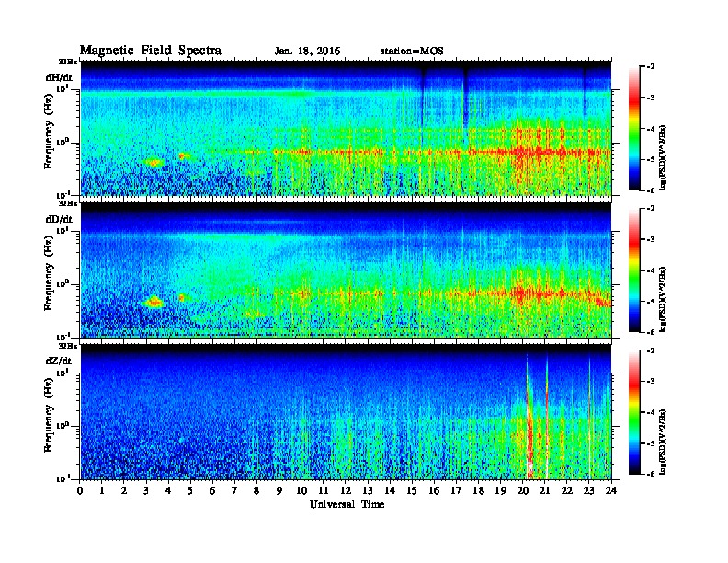
Task: Click the '32Hz' label of dD/dt panel
Action: click(67, 203)
